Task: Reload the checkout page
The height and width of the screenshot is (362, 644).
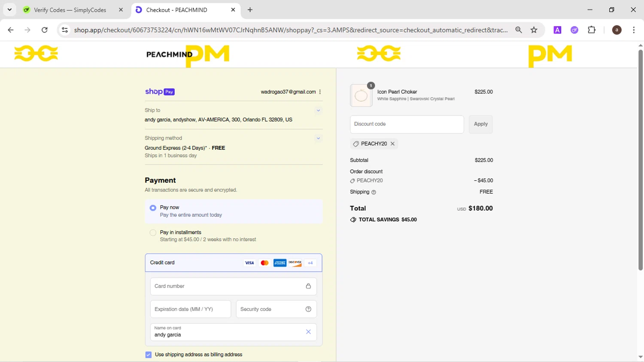Action: pyautogui.click(x=45, y=30)
